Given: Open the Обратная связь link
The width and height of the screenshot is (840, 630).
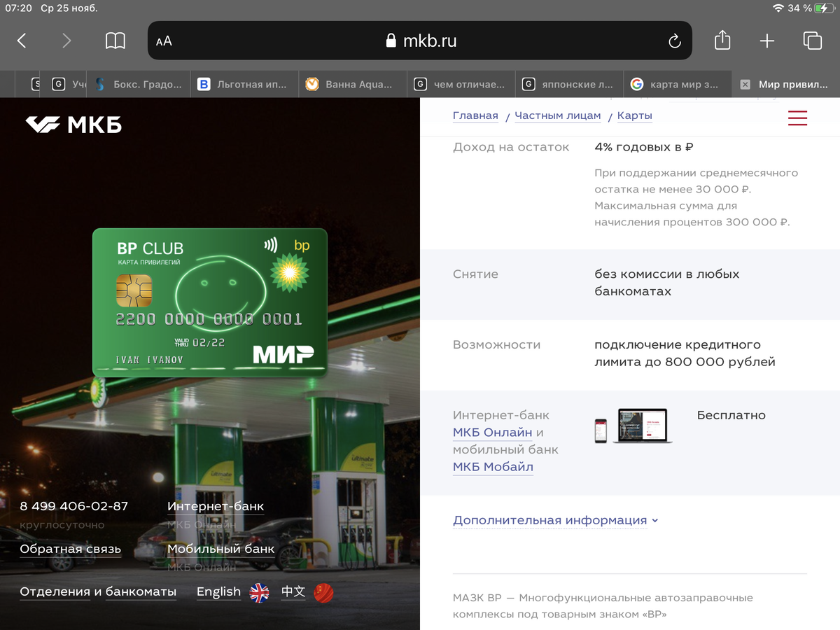Looking at the screenshot, I should pyautogui.click(x=71, y=549).
